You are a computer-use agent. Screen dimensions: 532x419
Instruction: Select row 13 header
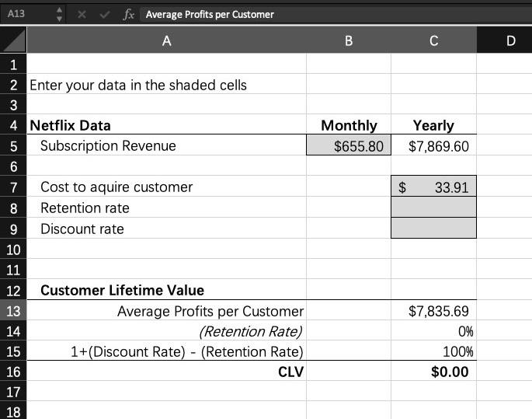[13, 311]
